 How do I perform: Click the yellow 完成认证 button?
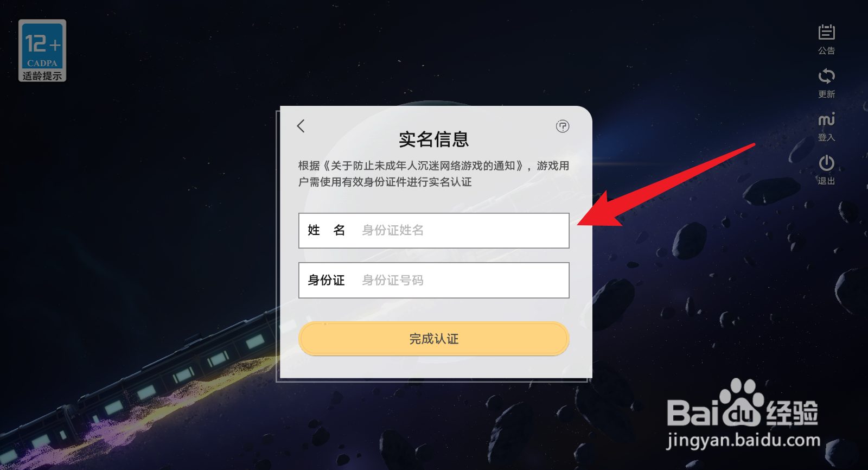click(434, 339)
